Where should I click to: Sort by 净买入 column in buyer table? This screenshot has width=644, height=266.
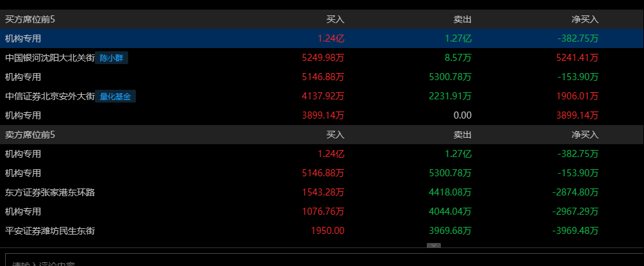point(585,19)
